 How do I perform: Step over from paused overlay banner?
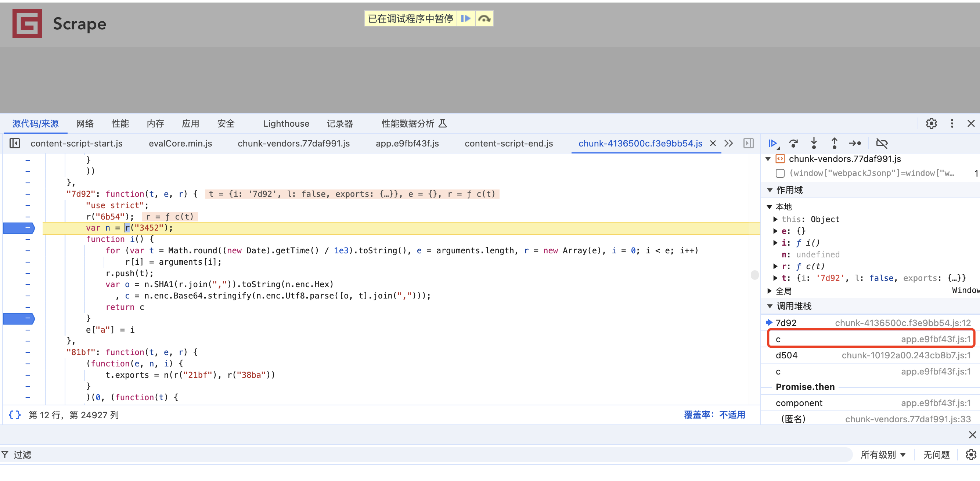coord(484,18)
